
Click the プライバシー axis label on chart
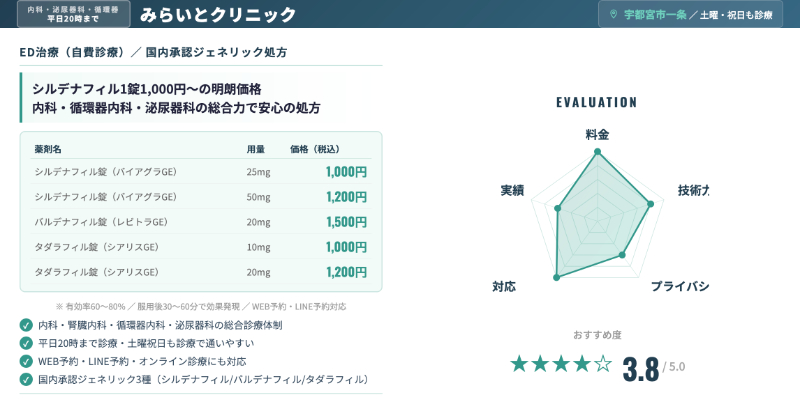tap(679, 287)
